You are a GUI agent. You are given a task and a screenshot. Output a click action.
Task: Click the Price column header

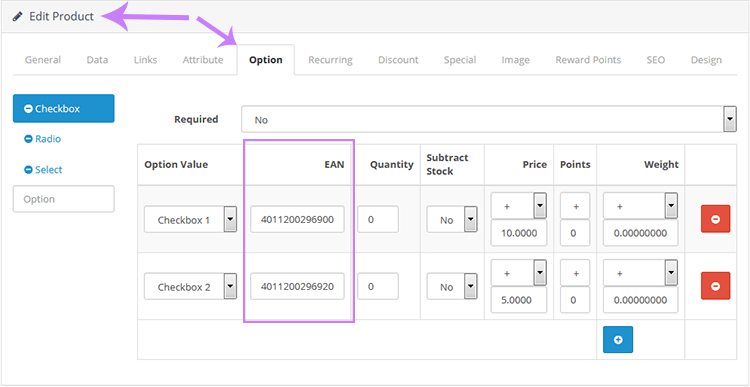click(535, 165)
